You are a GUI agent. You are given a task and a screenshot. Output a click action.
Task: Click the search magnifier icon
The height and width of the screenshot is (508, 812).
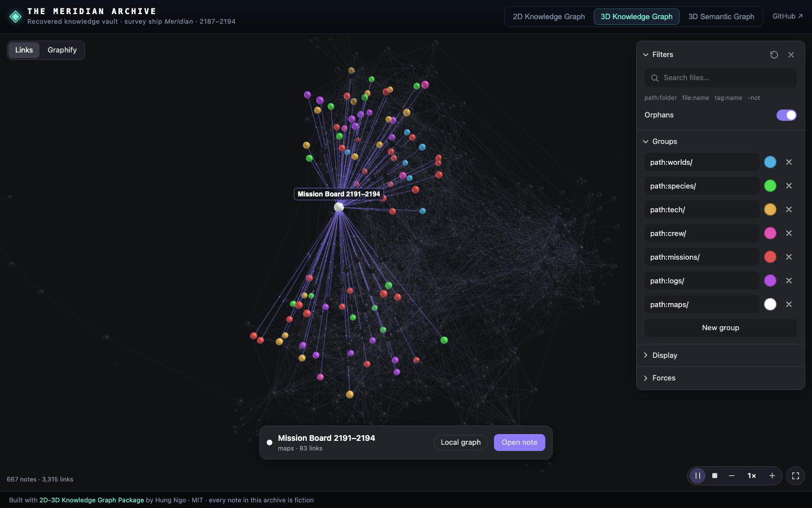pos(655,78)
